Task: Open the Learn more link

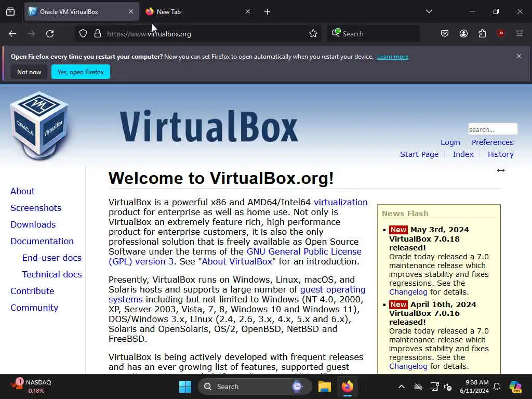Action: pos(393,57)
